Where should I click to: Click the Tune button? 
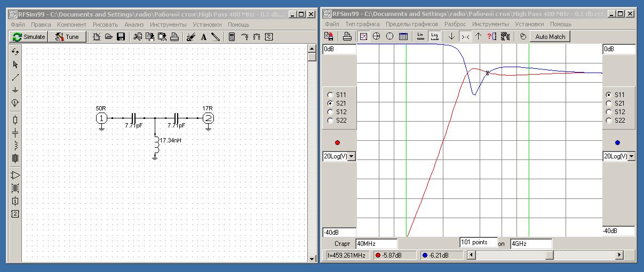67,37
